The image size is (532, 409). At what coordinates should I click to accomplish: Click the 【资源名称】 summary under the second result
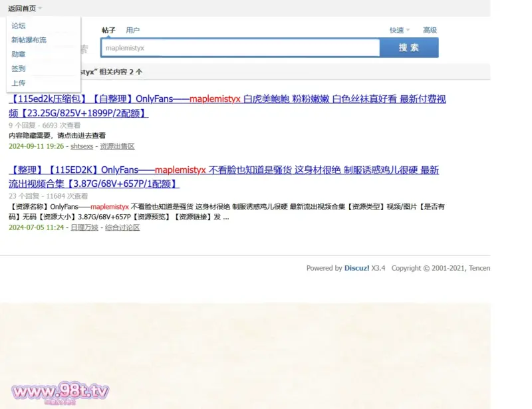[227, 211]
